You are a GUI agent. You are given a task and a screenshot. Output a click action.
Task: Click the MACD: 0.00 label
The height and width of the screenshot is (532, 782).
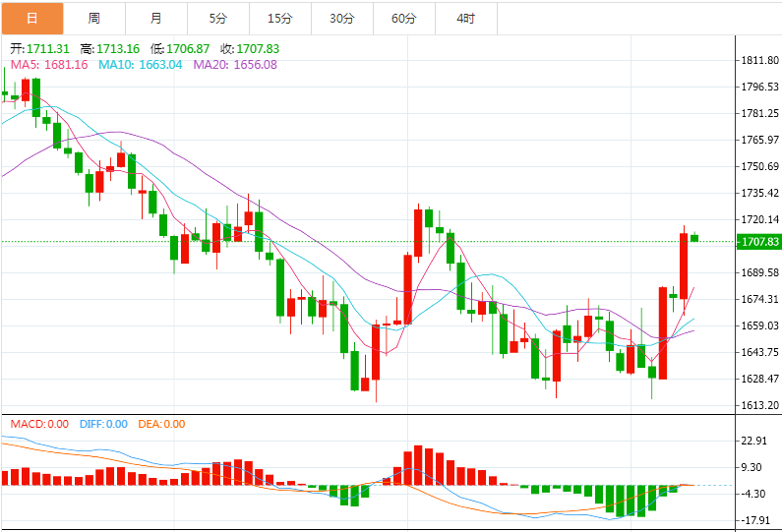(x=40, y=424)
